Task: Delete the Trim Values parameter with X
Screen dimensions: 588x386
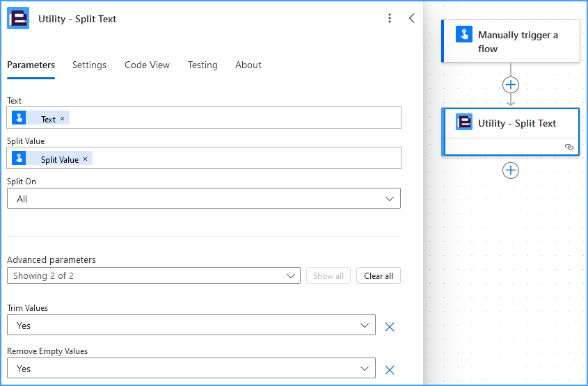Action: (x=390, y=327)
